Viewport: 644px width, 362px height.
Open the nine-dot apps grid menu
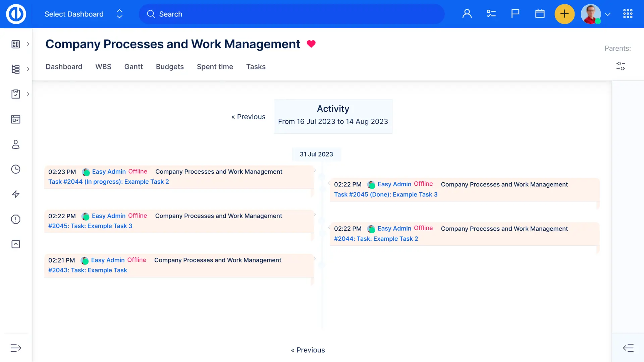tap(628, 14)
